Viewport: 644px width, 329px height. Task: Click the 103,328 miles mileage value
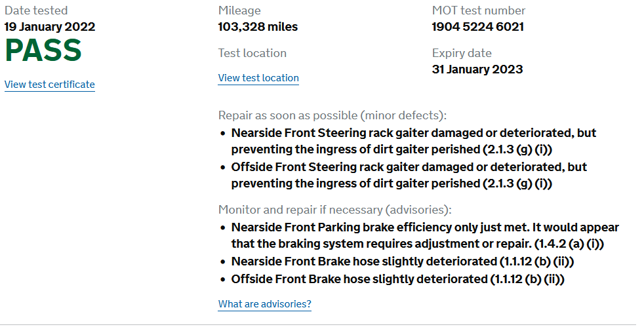[x=258, y=27]
